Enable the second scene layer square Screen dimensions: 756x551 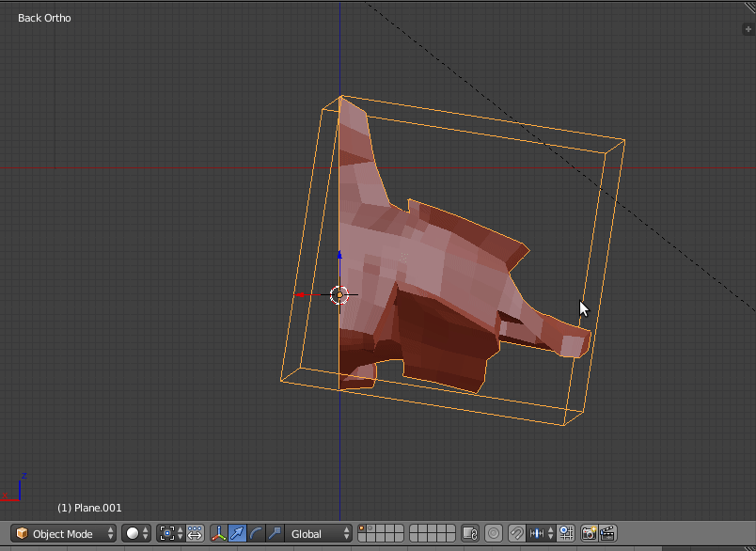coord(370,529)
